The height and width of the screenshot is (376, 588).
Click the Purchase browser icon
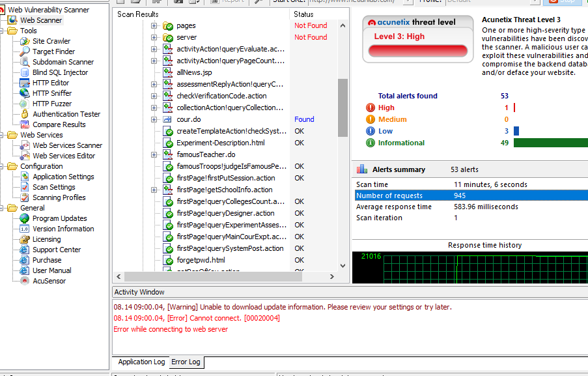coord(25,260)
